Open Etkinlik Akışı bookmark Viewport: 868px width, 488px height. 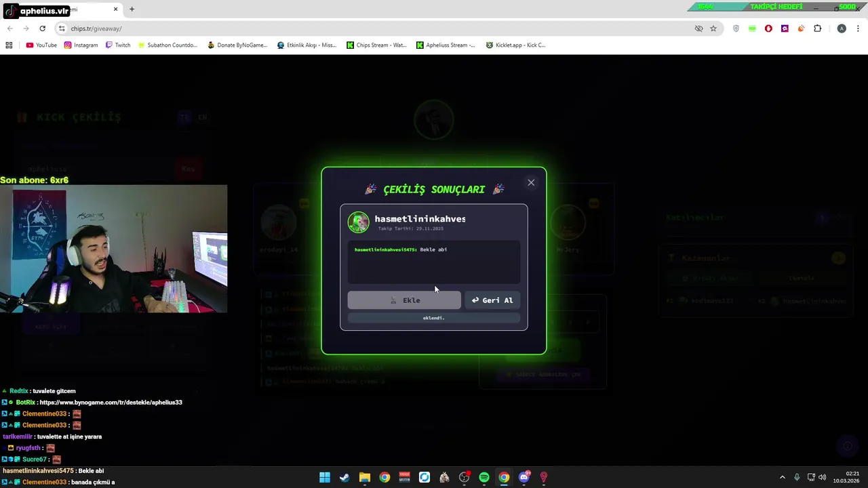tap(307, 45)
